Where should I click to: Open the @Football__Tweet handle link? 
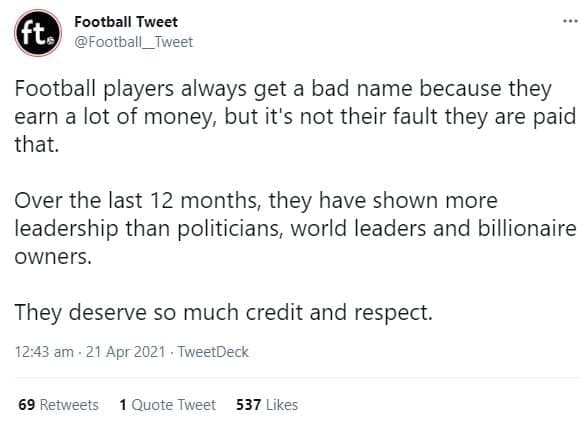(x=134, y=42)
